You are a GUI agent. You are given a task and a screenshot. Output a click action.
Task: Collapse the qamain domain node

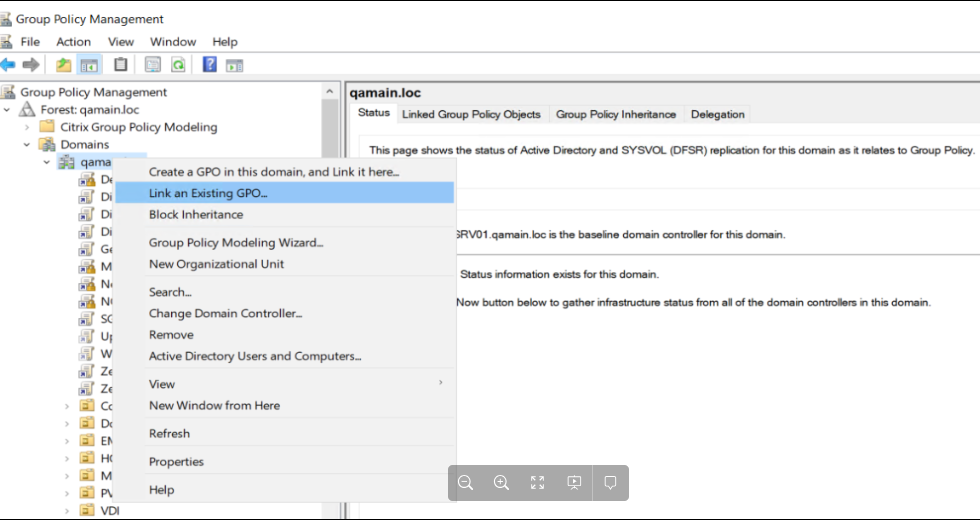[x=47, y=162]
